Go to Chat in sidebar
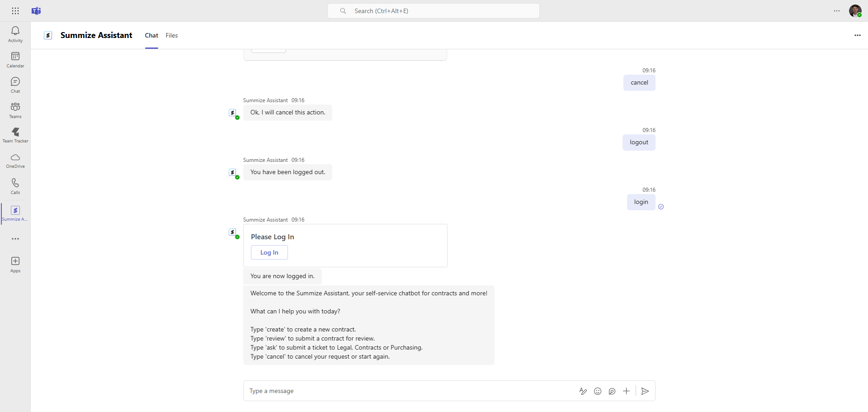The image size is (868, 412). 15,85
